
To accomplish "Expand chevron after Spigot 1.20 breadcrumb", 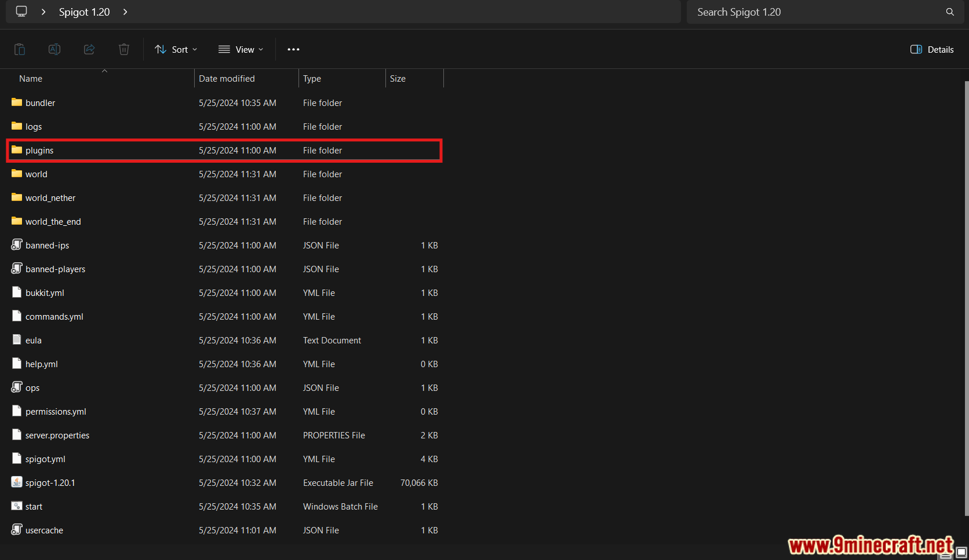I will [x=125, y=12].
